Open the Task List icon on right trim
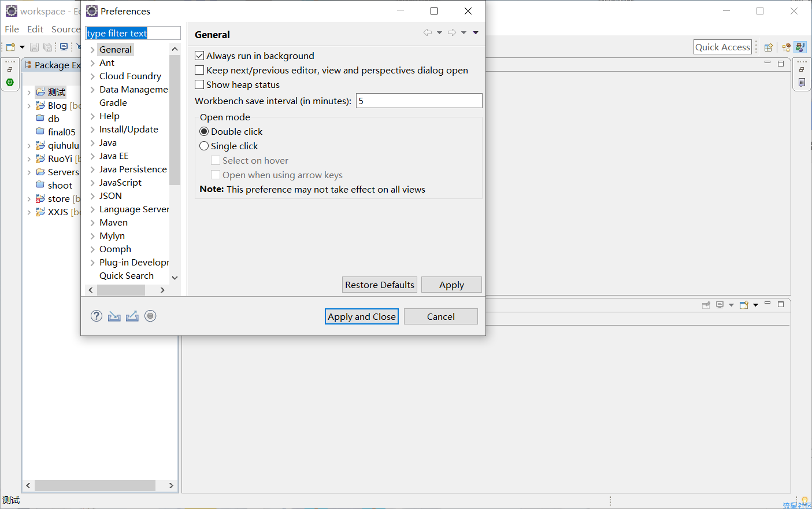Screen dimensions: 812x509 pyautogui.click(x=802, y=83)
